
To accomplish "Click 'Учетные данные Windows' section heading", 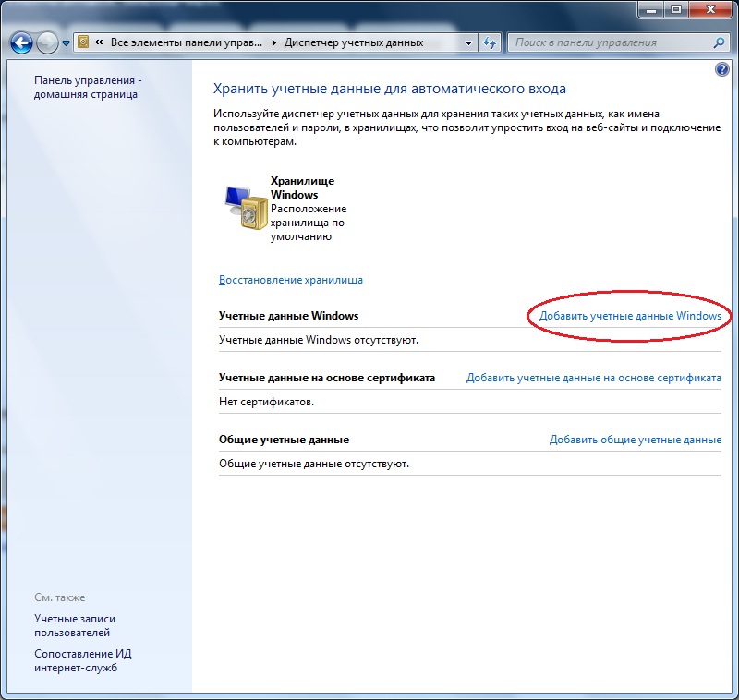I will [x=288, y=316].
